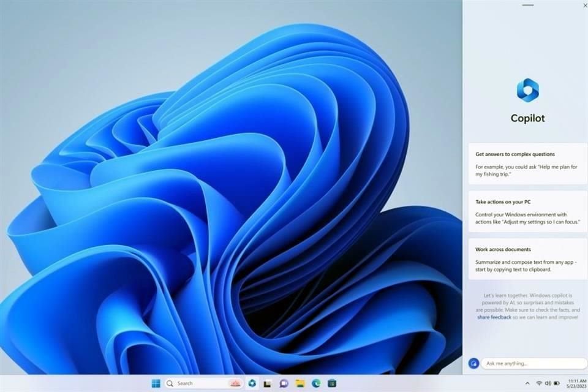Click the battery icon in the system tray
Viewport: 588px width, 392px height.
[x=557, y=383]
